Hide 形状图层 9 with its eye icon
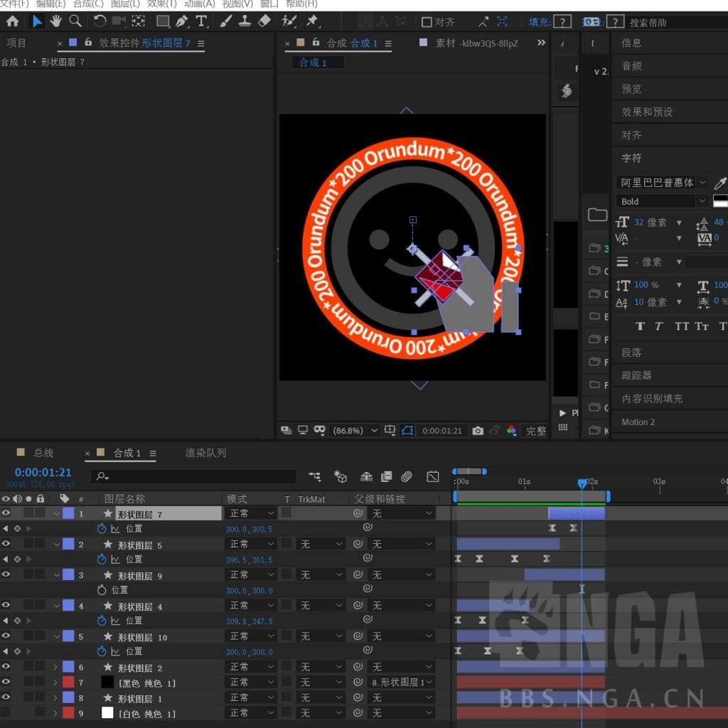 [x=6, y=574]
